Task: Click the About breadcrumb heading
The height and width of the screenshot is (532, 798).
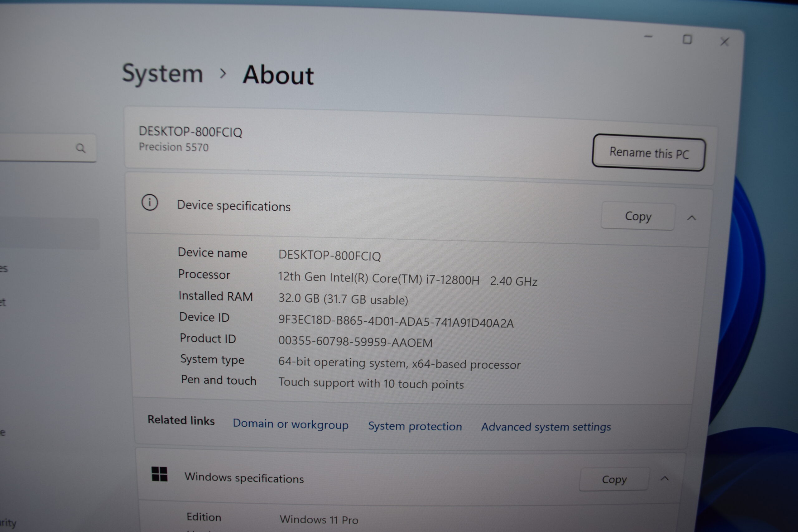Action: click(278, 75)
